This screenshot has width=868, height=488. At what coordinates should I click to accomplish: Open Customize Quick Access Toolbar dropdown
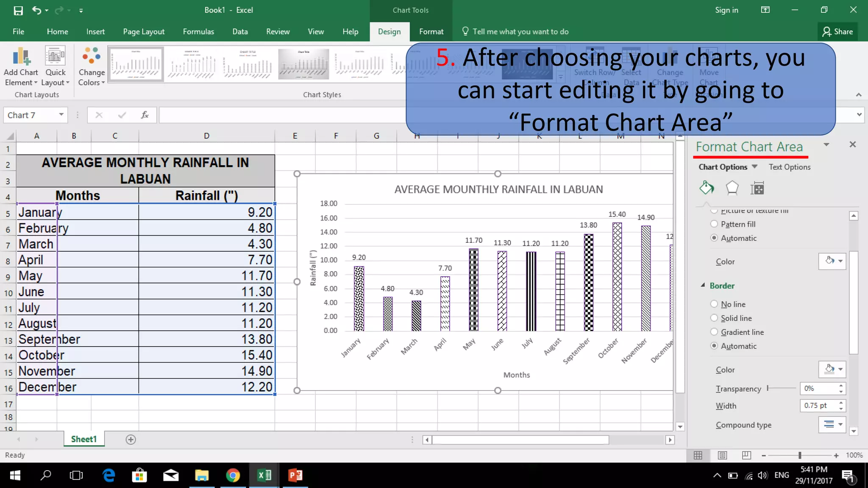[x=81, y=11]
